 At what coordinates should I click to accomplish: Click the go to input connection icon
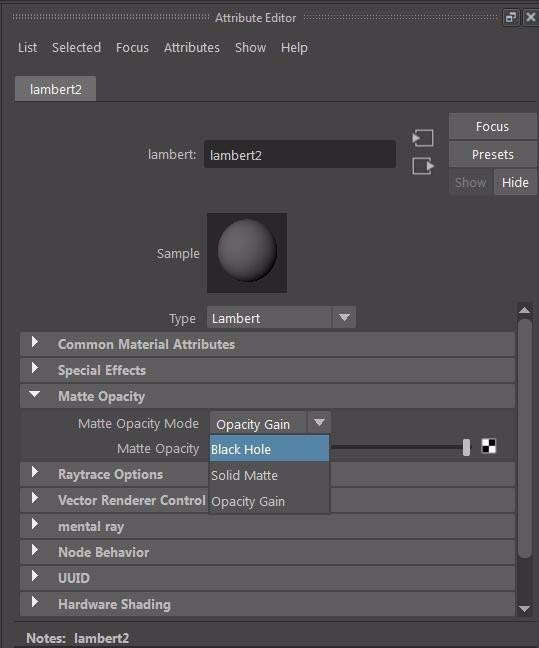[x=423, y=138]
